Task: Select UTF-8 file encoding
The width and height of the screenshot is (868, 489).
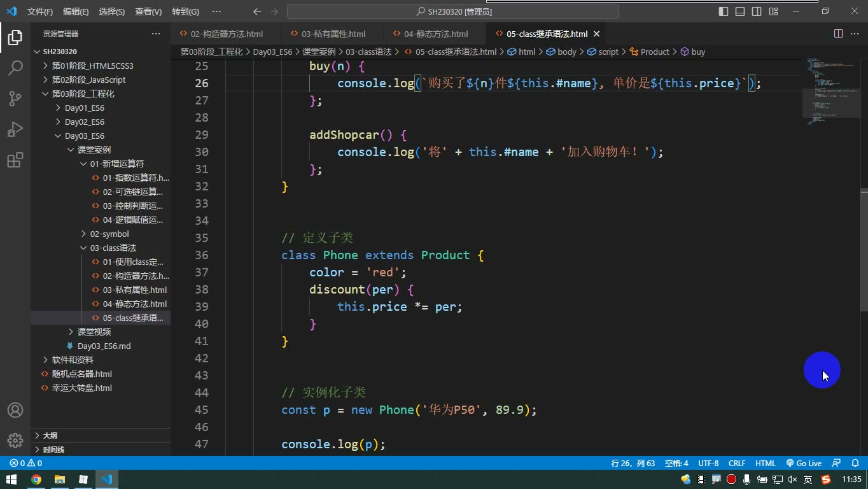Action: [708, 464]
